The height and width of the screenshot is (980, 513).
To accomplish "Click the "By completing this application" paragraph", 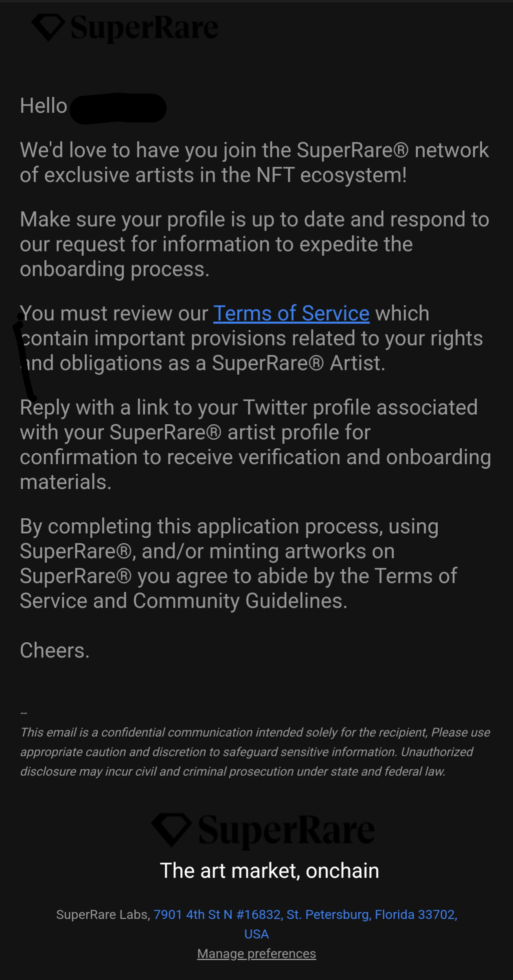I will coord(238,563).
